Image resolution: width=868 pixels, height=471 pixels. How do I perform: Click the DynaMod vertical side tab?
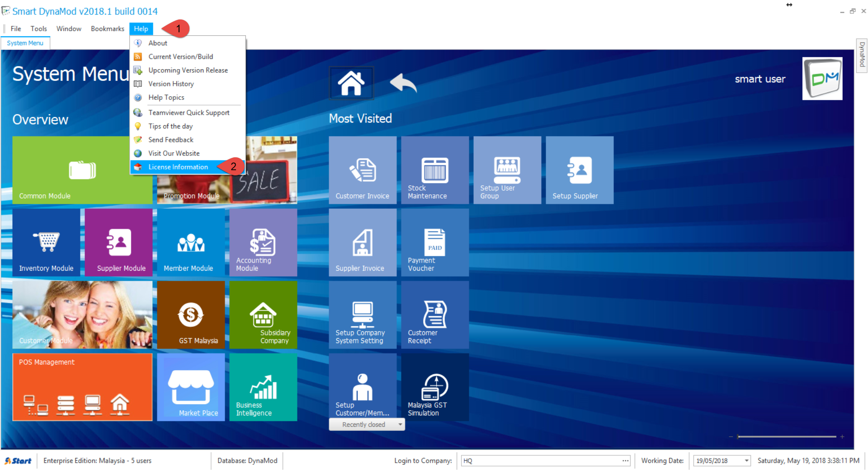pyautogui.click(x=862, y=55)
